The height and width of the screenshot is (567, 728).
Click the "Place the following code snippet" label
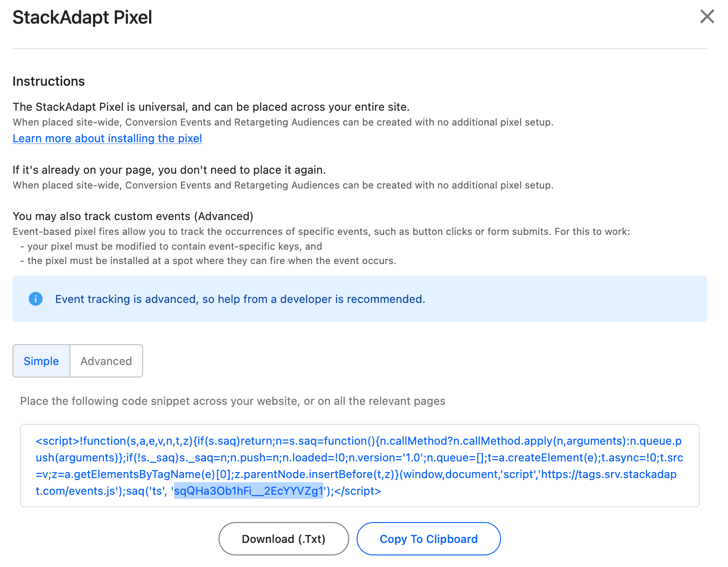pyautogui.click(x=232, y=401)
